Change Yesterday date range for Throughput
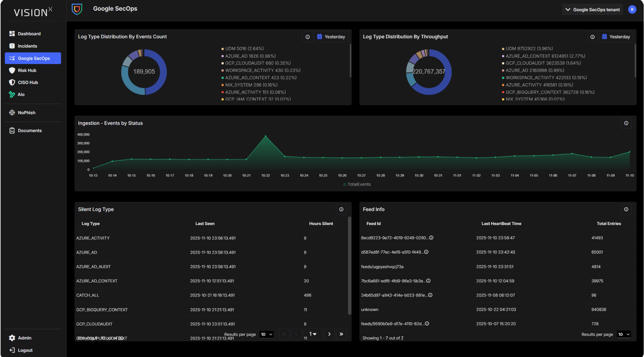The width and height of the screenshot is (644, 357). click(616, 37)
